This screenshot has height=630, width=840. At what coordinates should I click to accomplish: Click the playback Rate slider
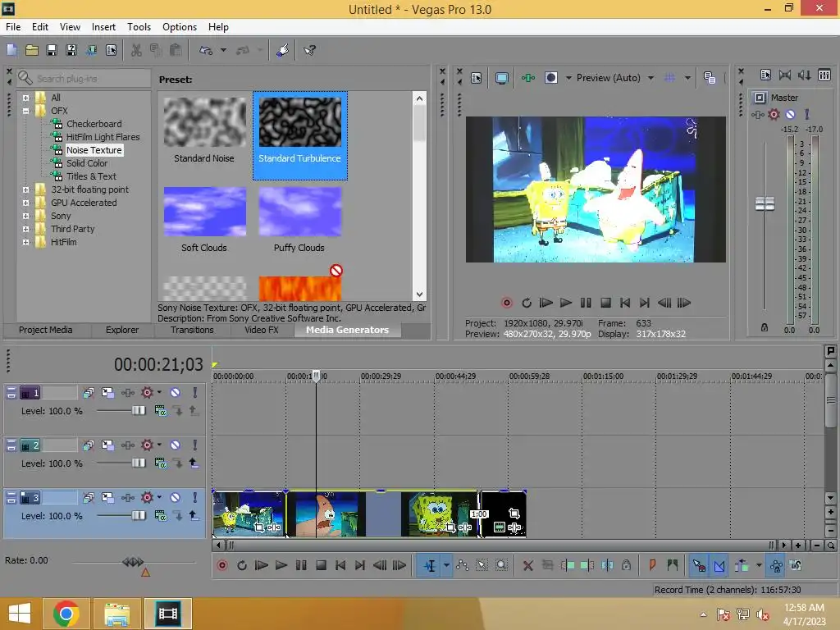(x=133, y=562)
